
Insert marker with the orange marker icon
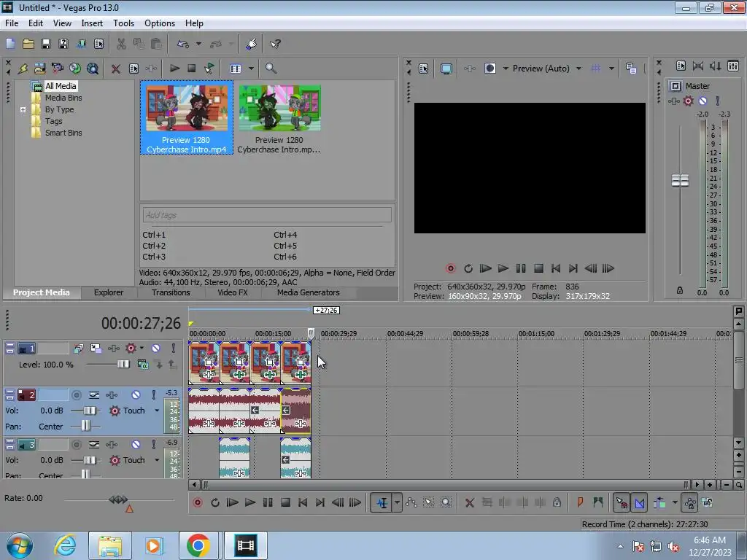[580, 502]
